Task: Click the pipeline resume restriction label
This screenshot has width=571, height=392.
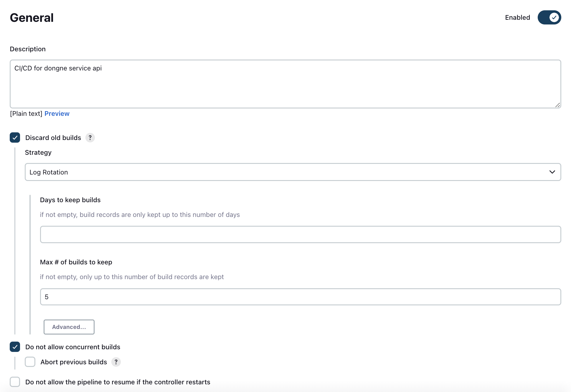Action: point(118,382)
